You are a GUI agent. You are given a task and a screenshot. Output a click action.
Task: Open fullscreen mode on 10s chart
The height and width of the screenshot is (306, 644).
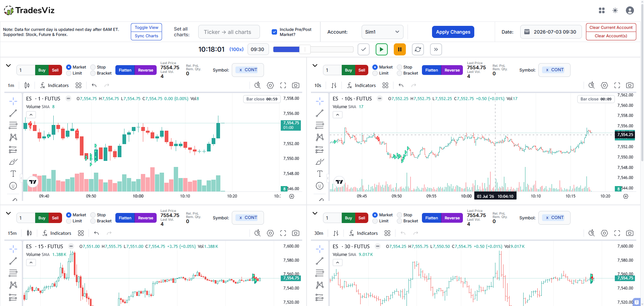(617, 85)
